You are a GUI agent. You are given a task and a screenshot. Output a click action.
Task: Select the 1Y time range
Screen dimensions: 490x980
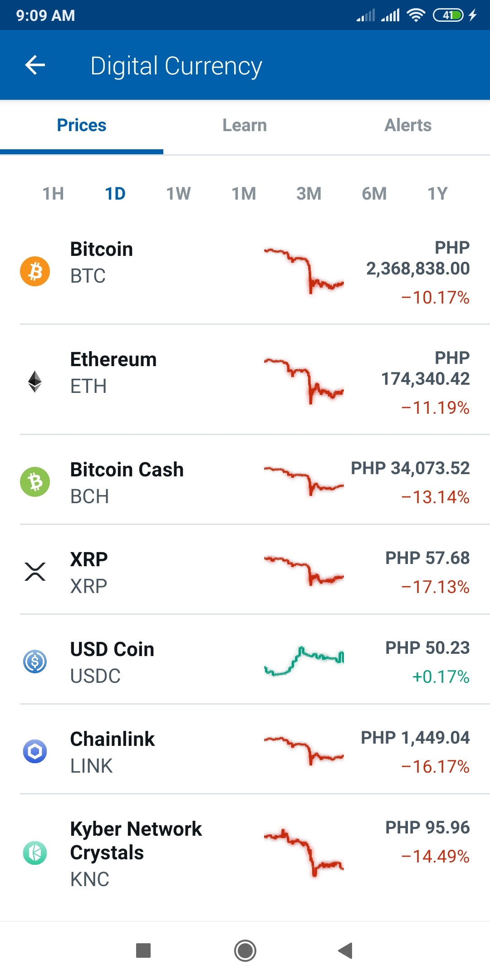pyautogui.click(x=437, y=194)
